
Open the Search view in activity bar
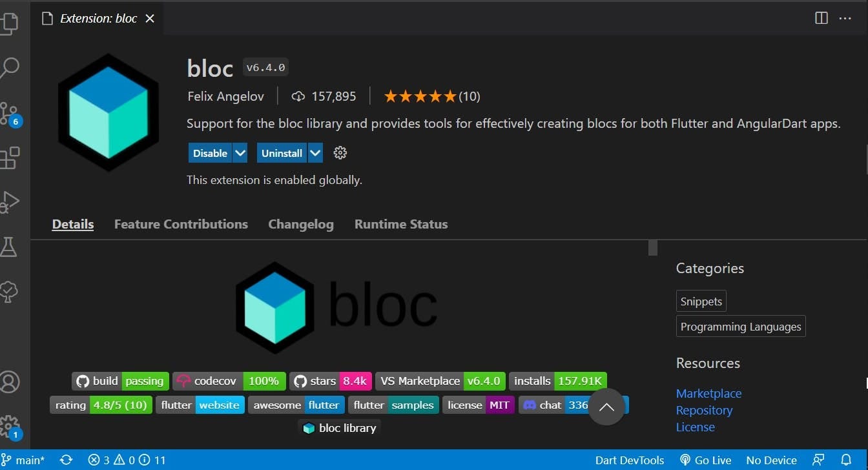click(9, 68)
